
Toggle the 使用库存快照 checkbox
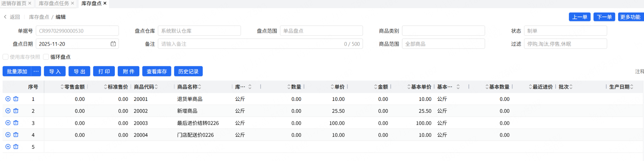5,57
